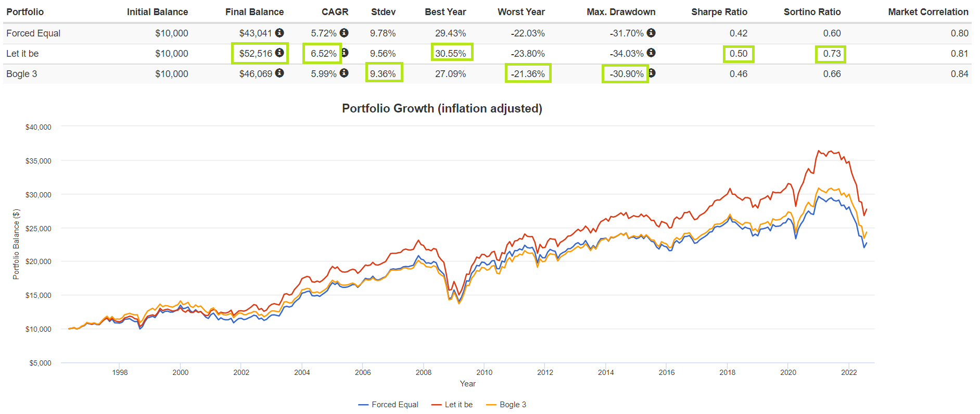Select the Forced Equal portfolio name in table
980x414 pixels.
[33, 33]
